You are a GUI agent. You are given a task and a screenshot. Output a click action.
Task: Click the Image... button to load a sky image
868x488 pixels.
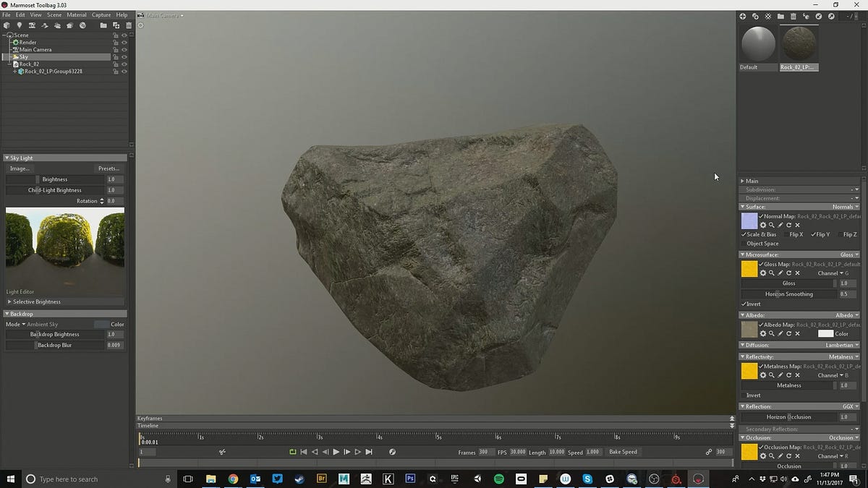click(x=20, y=168)
